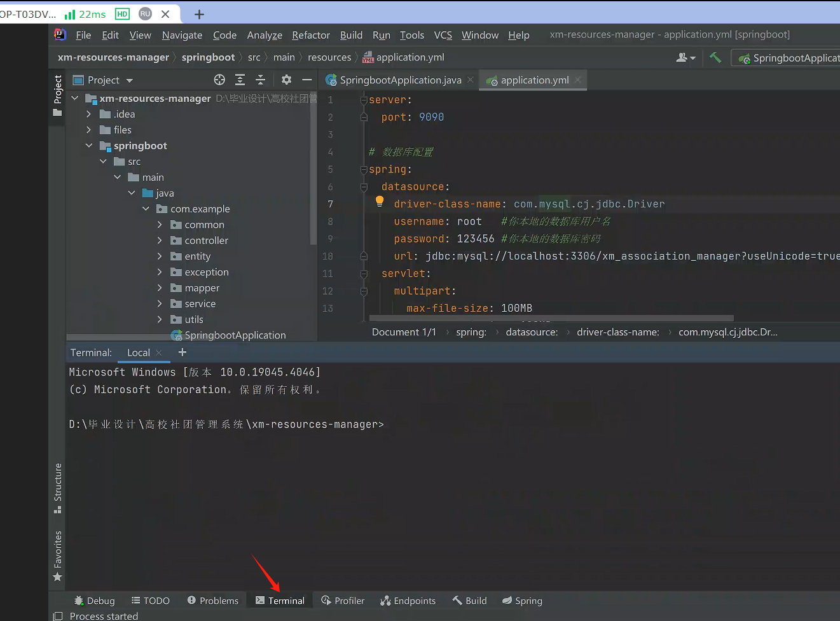Click the terminal command prompt line
The width and height of the screenshot is (840, 621).
pyautogui.click(x=226, y=424)
